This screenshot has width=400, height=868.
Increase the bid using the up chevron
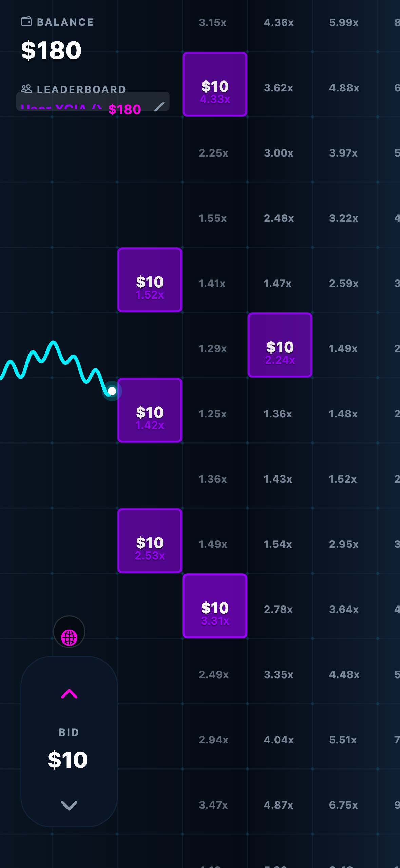(69, 694)
